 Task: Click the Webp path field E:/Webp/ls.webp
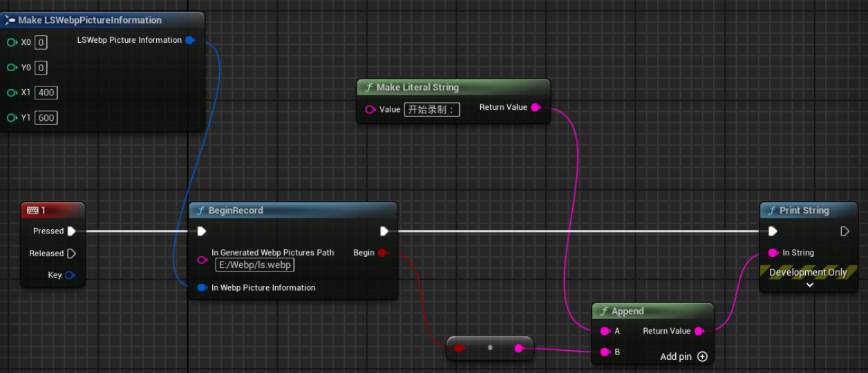(255, 265)
